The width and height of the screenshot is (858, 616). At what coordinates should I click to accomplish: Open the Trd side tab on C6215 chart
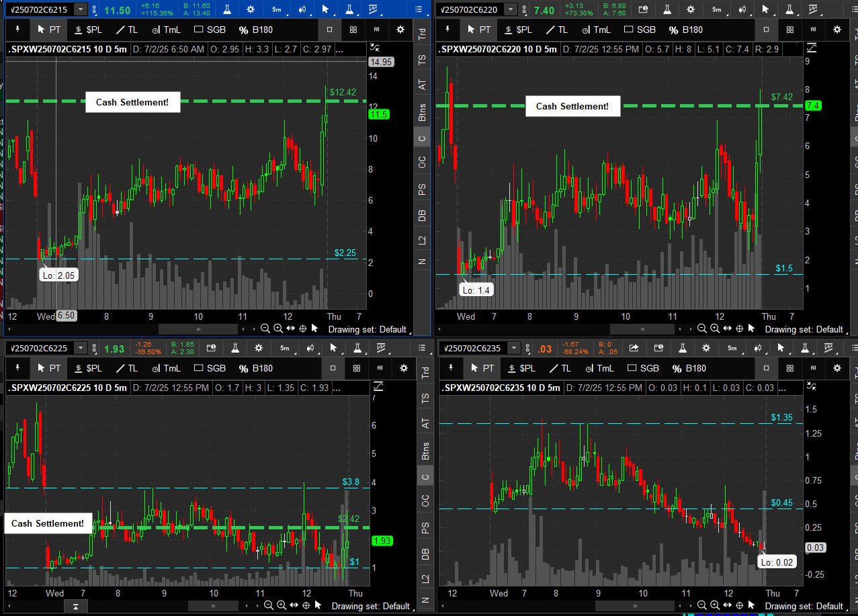tap(422, 34)
